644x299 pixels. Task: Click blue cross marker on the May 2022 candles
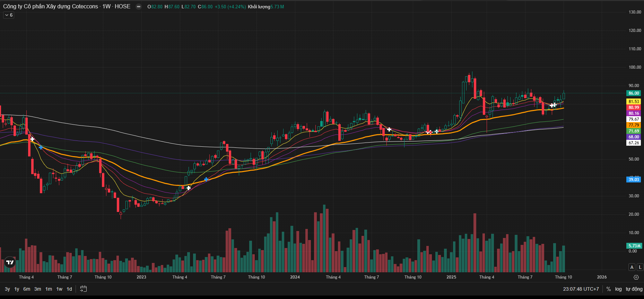point(41,148)
